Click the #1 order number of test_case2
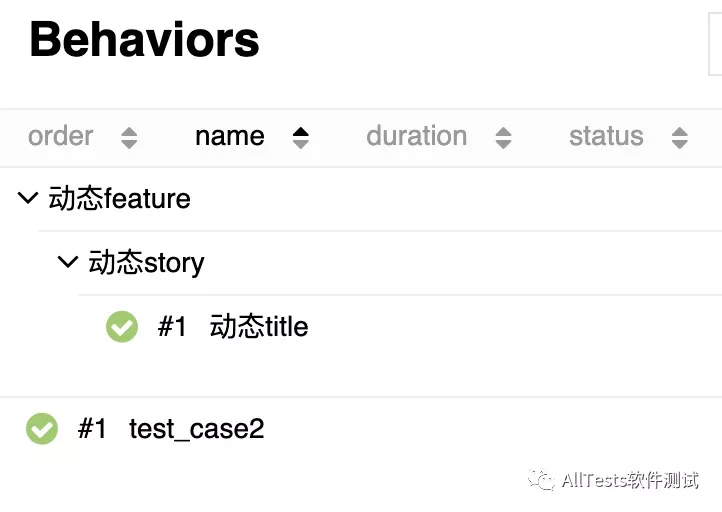The width and height of the screenshot is (722, 512). 92,429
